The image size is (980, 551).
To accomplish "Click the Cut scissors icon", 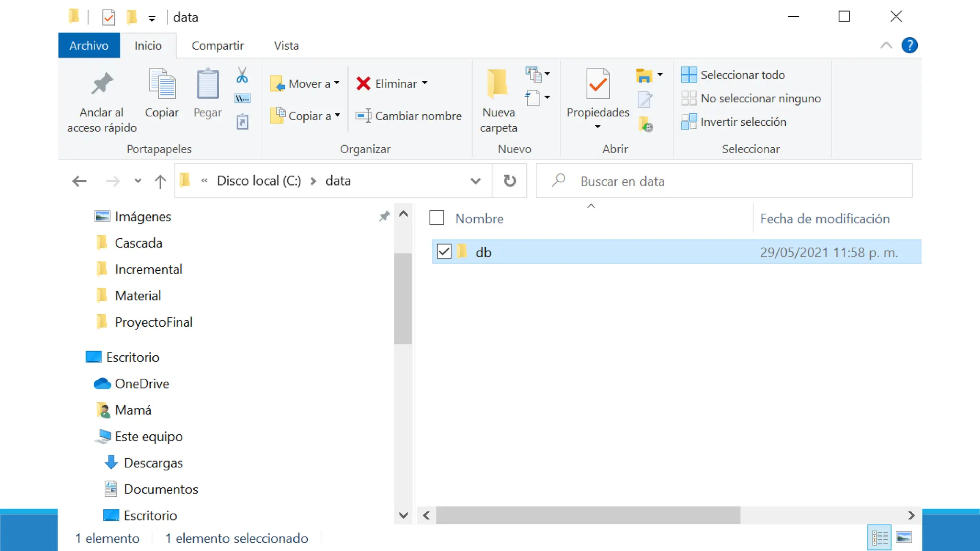I will (242, 75).
